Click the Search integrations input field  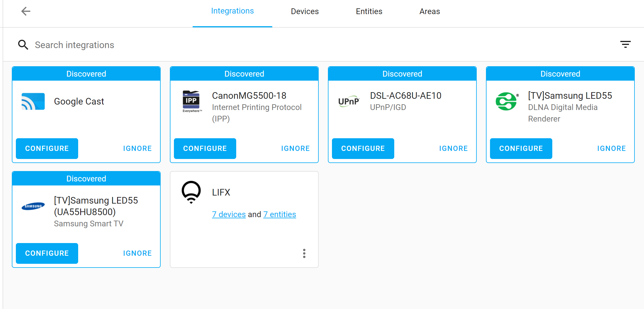coord(74,45)
